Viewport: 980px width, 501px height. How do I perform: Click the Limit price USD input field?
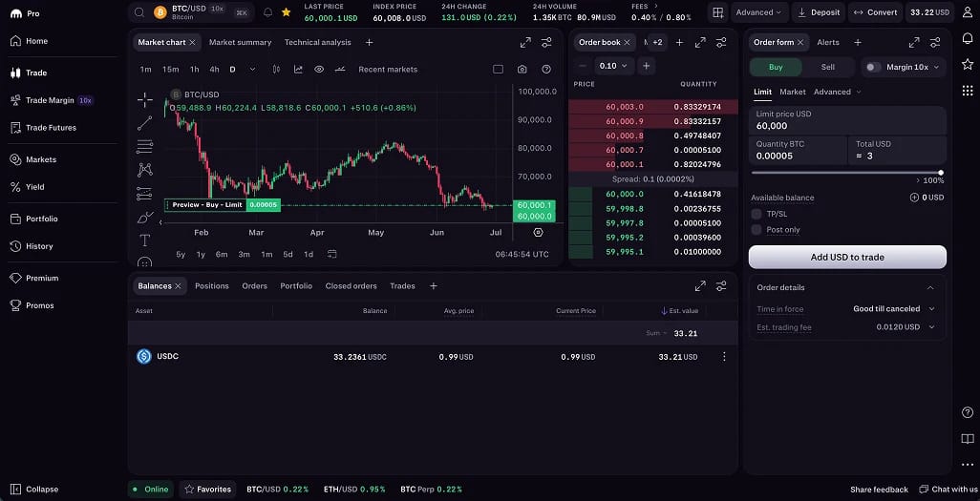tap(847, 120)
